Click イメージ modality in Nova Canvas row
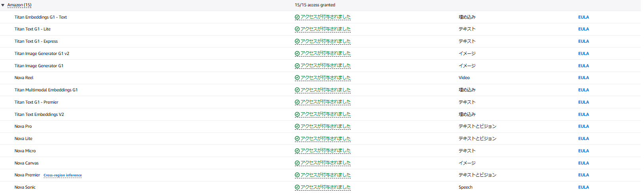644x193 pixels. 467,163
